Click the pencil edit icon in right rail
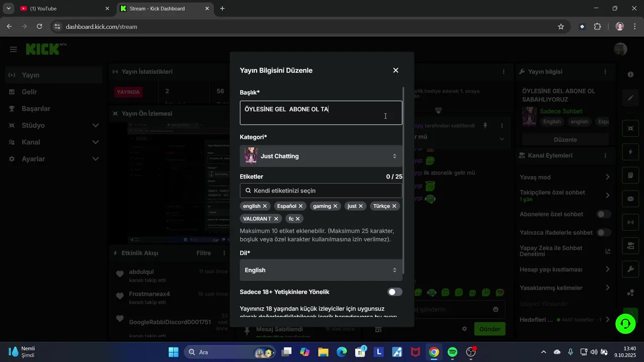The image size is (644, 362). coord(630,98)
